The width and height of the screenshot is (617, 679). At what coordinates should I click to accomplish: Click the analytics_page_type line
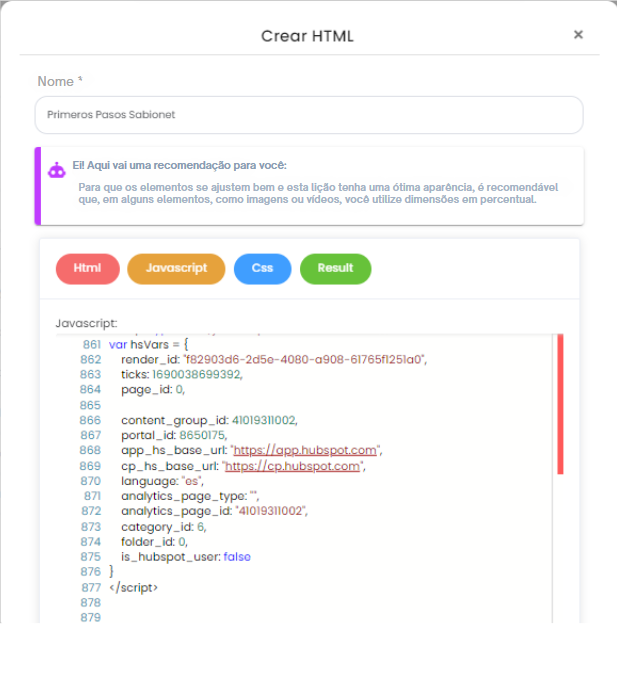[190, 496]
